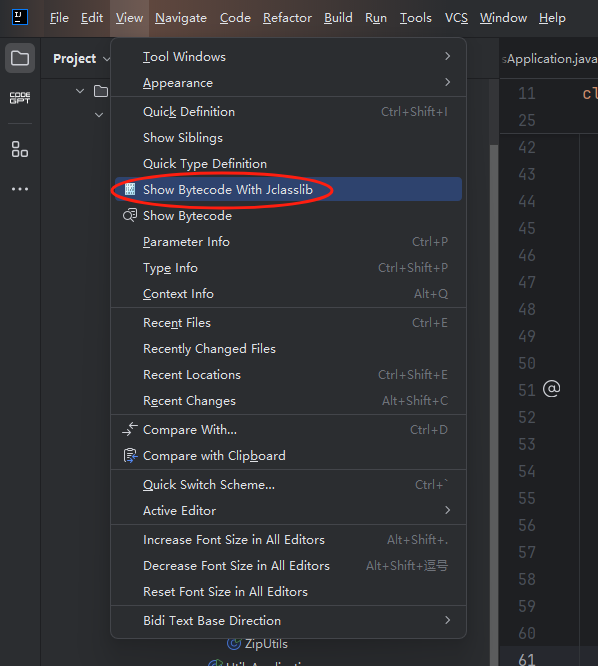Click the Compare With arrows icon

130,429
